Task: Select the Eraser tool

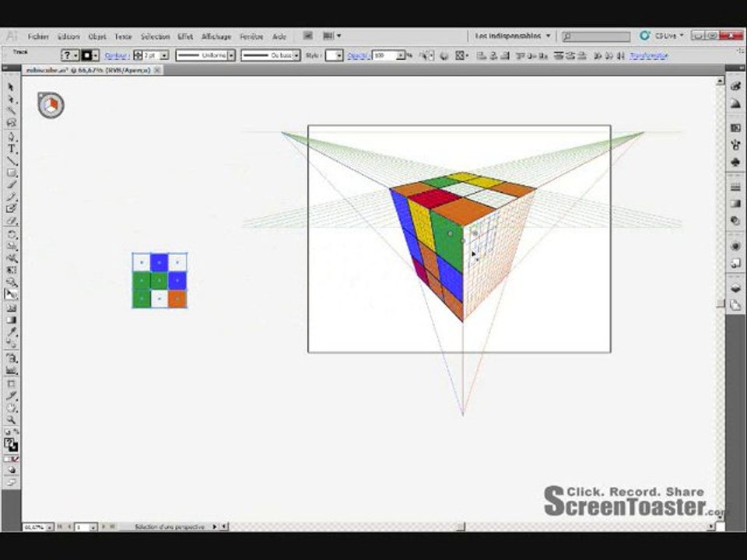Action: (12, 221)
